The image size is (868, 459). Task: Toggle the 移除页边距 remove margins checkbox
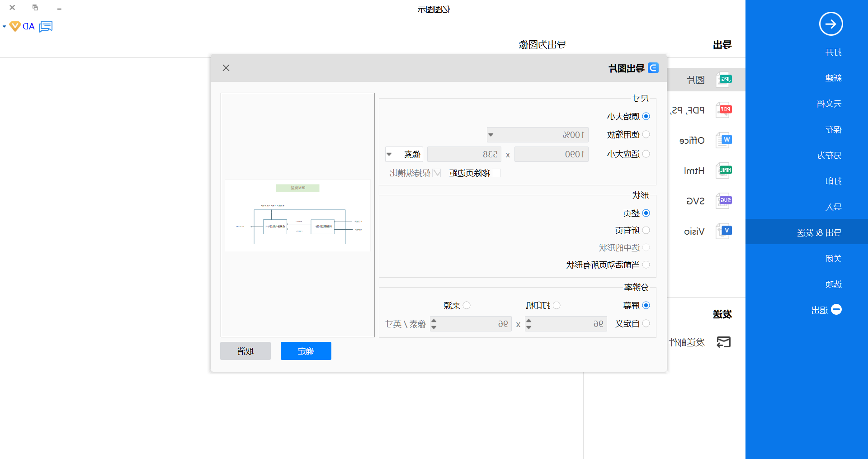point(496,173)
